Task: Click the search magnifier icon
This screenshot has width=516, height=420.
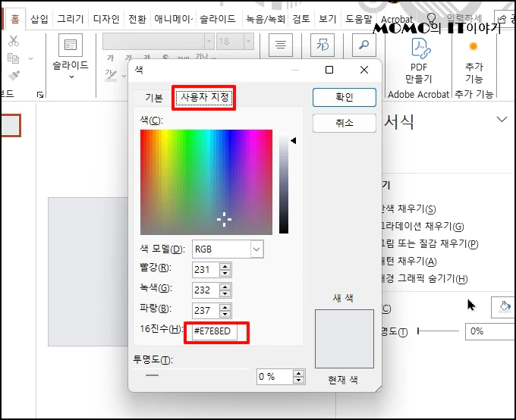Action: (x=364, y=45)
